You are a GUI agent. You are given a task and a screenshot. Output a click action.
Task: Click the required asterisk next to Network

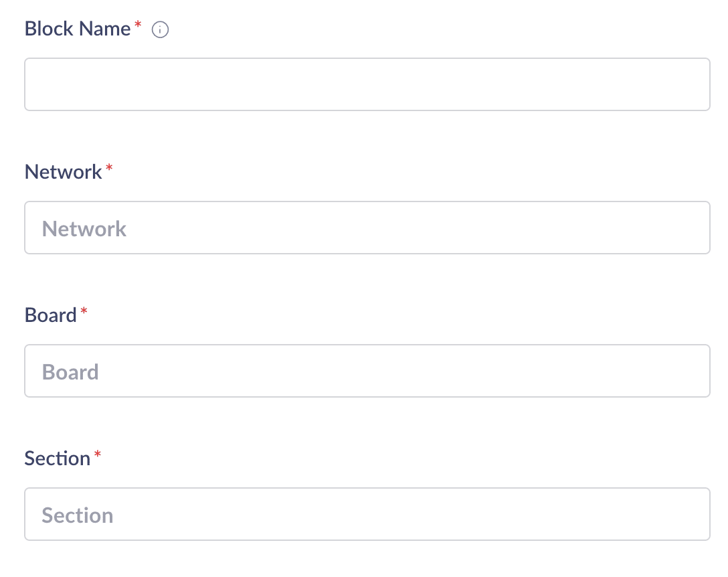109,168
